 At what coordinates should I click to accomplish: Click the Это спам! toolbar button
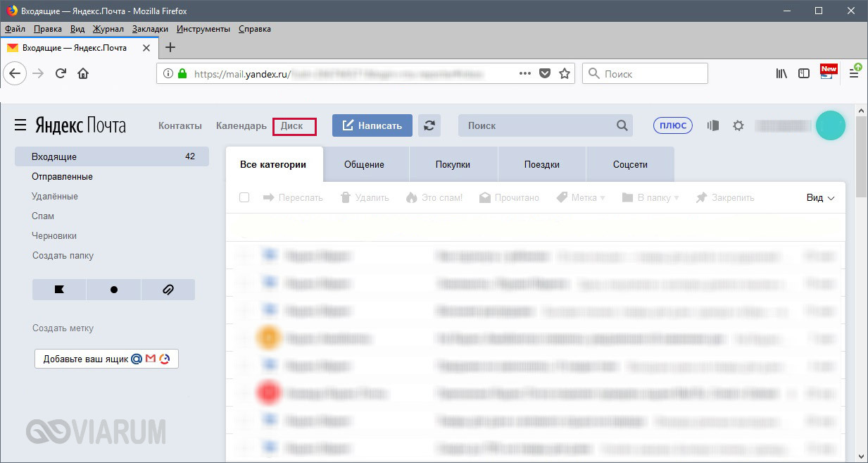[x=434, y=198]
